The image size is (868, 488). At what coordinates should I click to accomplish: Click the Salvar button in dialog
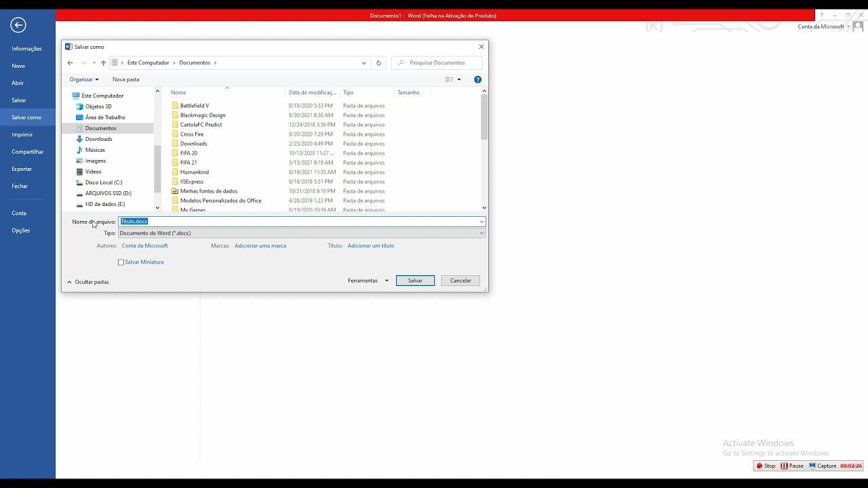coord(415,281)
